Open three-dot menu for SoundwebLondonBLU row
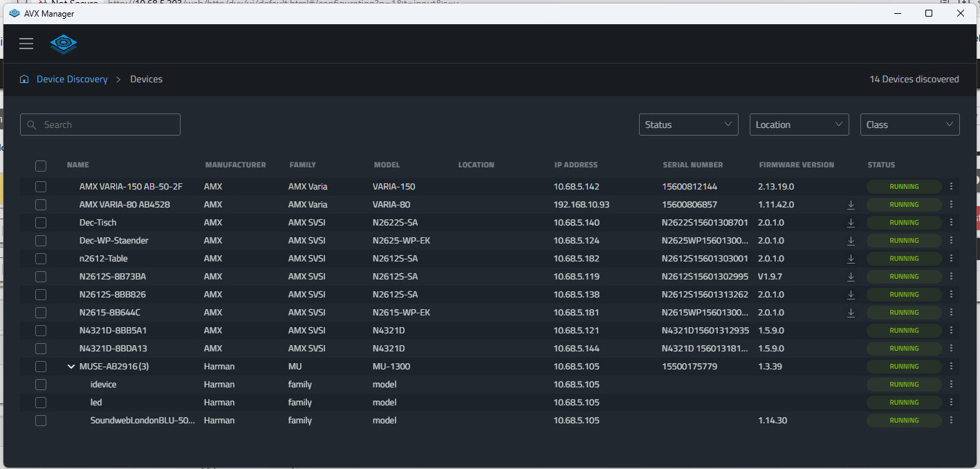The image size is (980, 469). point(952,421)
